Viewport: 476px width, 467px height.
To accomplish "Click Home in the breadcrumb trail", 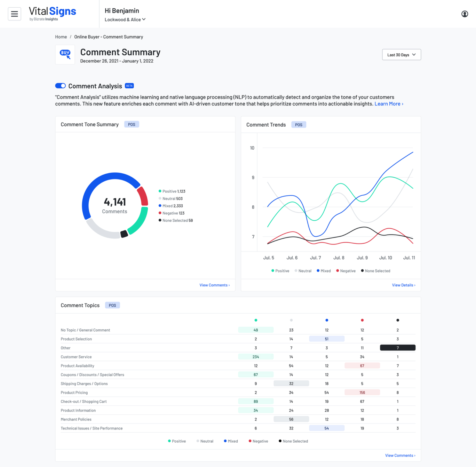I will [61, 37].
